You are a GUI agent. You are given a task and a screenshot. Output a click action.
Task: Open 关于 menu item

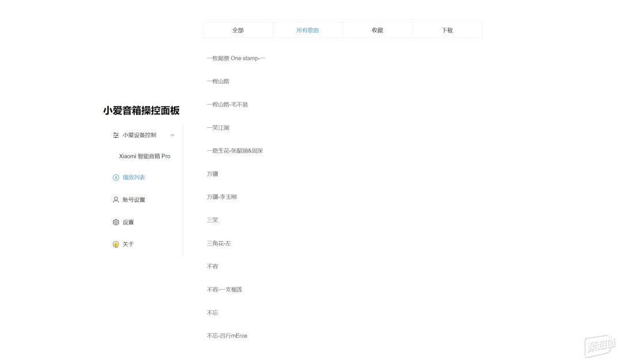click(128, 245)
